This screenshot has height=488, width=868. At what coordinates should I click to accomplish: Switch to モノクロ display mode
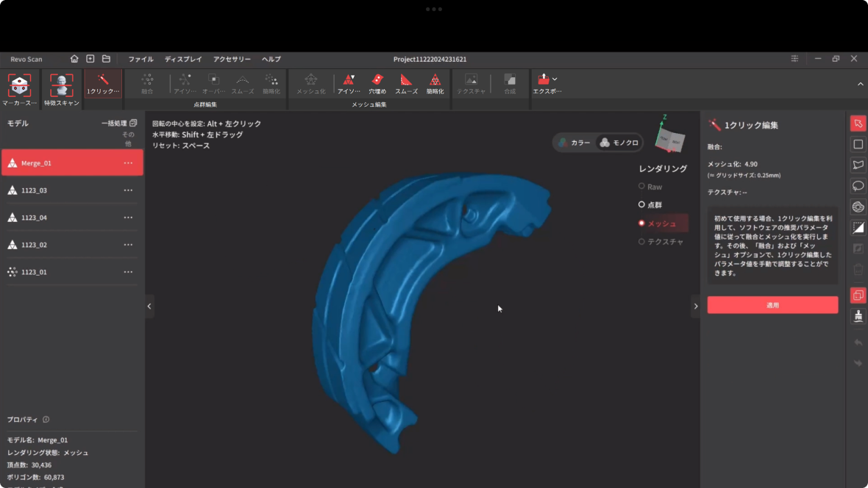point(619,143)
